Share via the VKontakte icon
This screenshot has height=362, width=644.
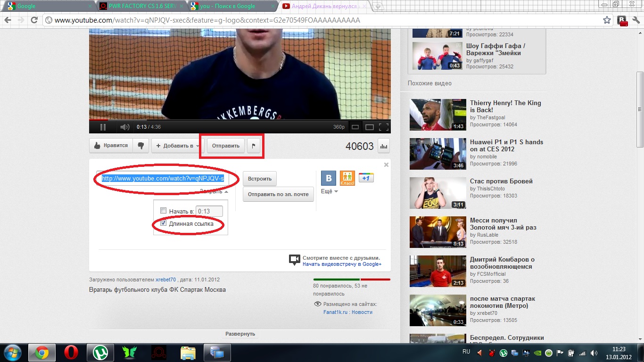(x=328, y=178)
